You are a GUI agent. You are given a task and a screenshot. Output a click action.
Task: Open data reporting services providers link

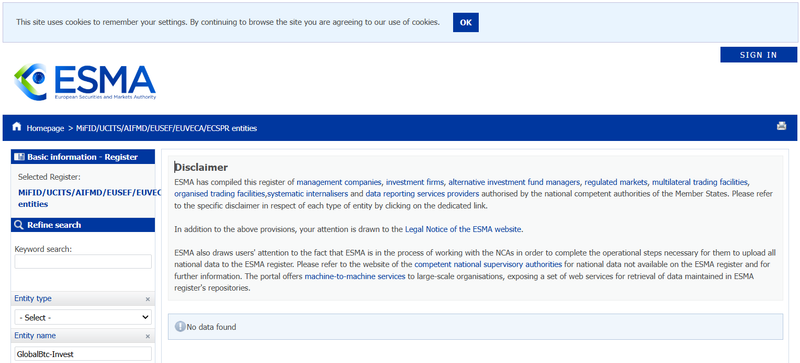coord(422,194)
